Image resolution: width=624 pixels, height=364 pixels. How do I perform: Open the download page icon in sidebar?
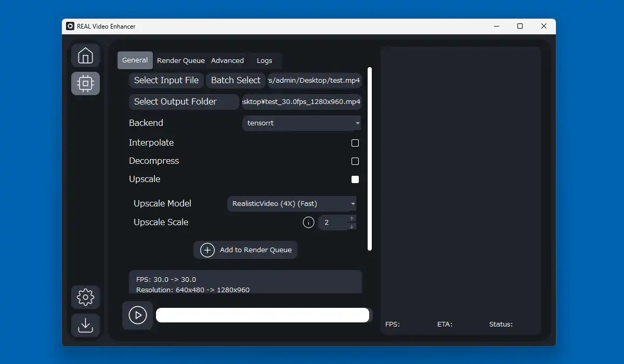[85, 325]
